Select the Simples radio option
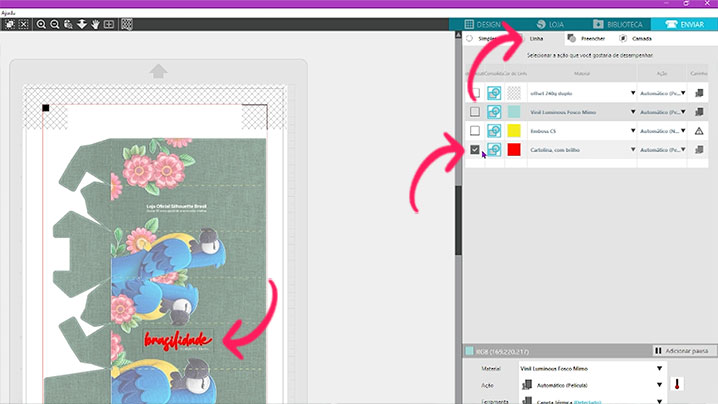The image size is (718, 404). tap(470, 38)
